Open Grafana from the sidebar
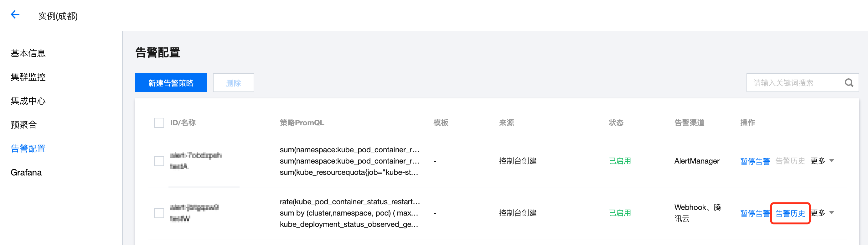 26,173
